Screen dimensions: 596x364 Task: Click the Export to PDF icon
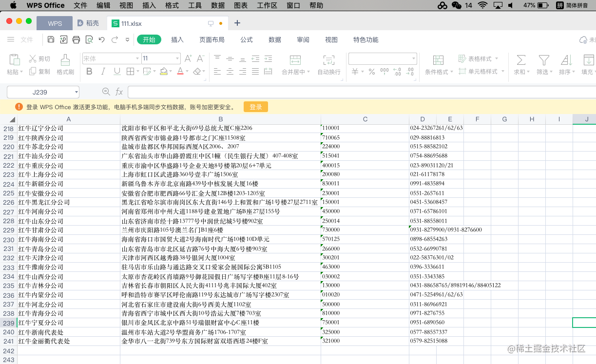[64, 39]
